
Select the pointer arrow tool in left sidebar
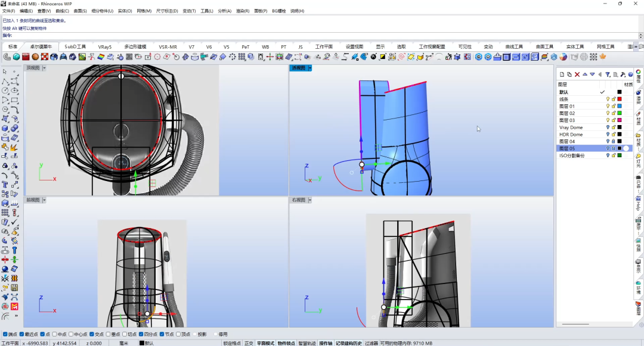tap(5, 71)
